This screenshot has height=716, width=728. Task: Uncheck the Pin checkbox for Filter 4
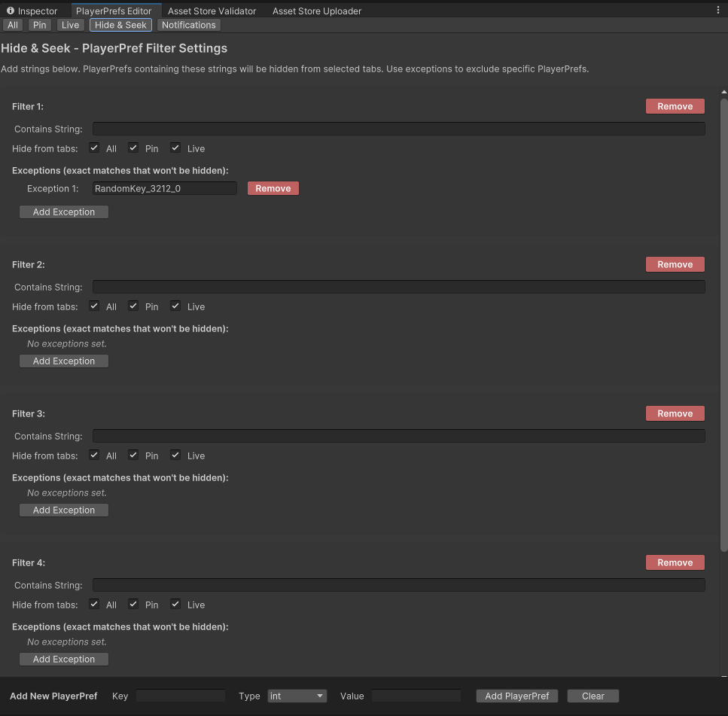[x=133, y=605]
